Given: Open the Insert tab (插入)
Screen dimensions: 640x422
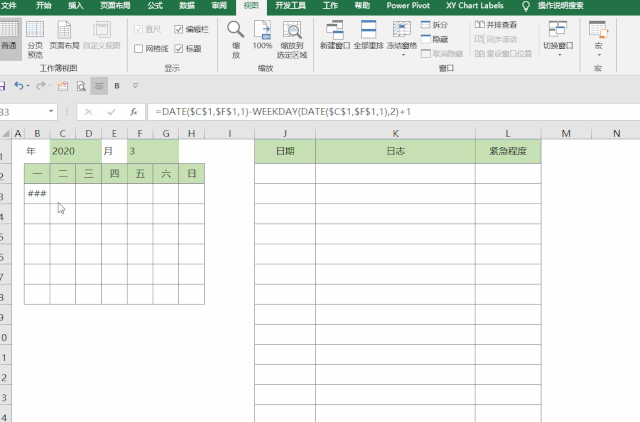Looking at the screenshot, I should point(76,6).
